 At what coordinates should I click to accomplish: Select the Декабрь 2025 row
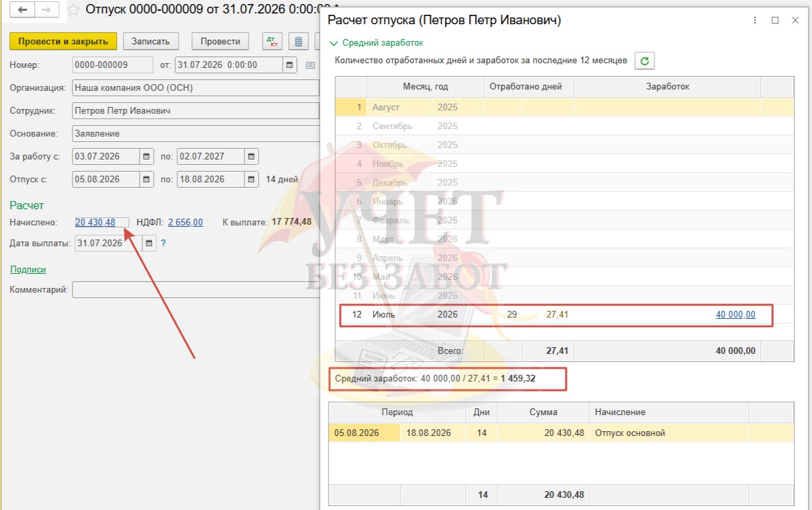(x=565, y=182)
